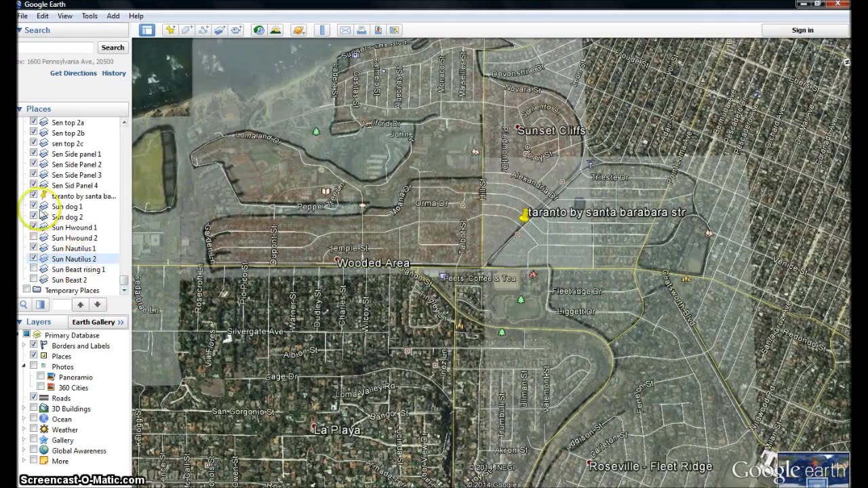Click the yellow pushpin on the map

click(x=524, y=215)
